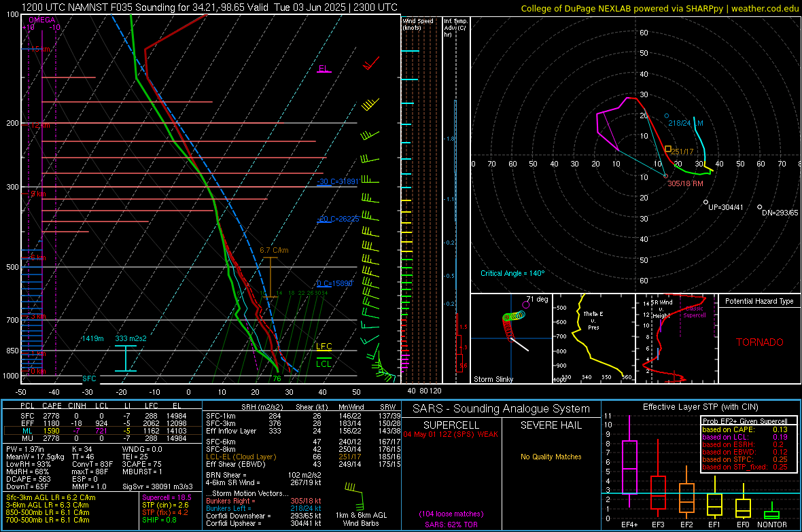Click the '71 deg' slinky tilt label

coord(537,299)
